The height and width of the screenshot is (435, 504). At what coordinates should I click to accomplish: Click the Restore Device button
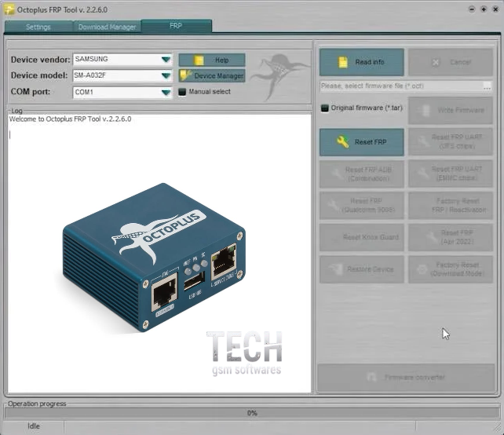click(x=362, y=269)
